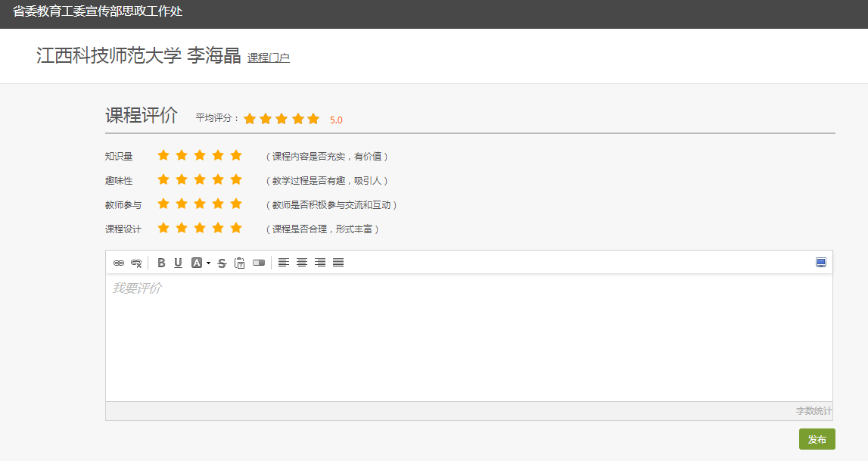
Task: Center align the text
Action: (x=302, y=263)
